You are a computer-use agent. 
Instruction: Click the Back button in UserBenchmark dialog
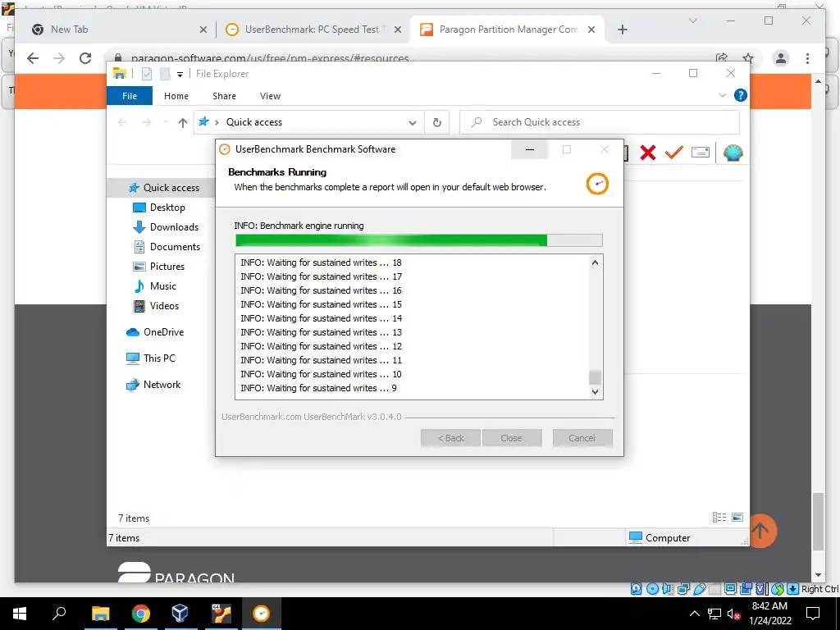tap(451, 438)
